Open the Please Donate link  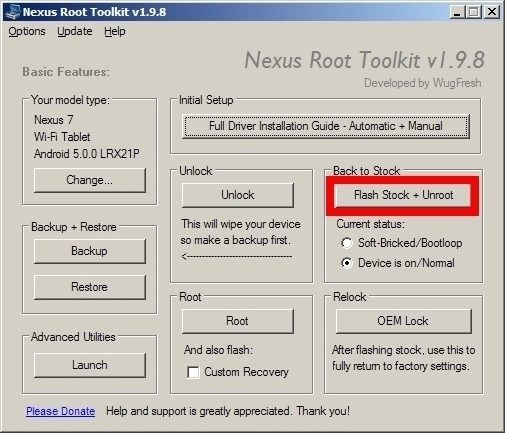61,411
